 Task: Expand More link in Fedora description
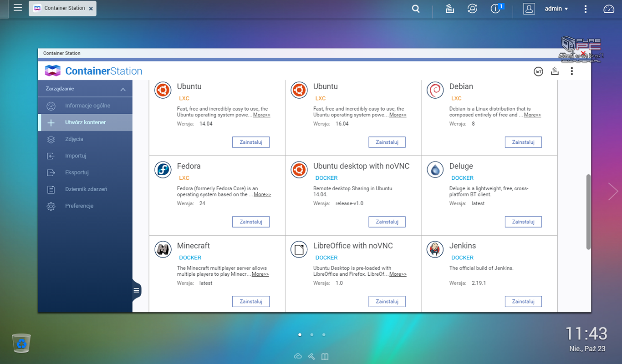262,194
